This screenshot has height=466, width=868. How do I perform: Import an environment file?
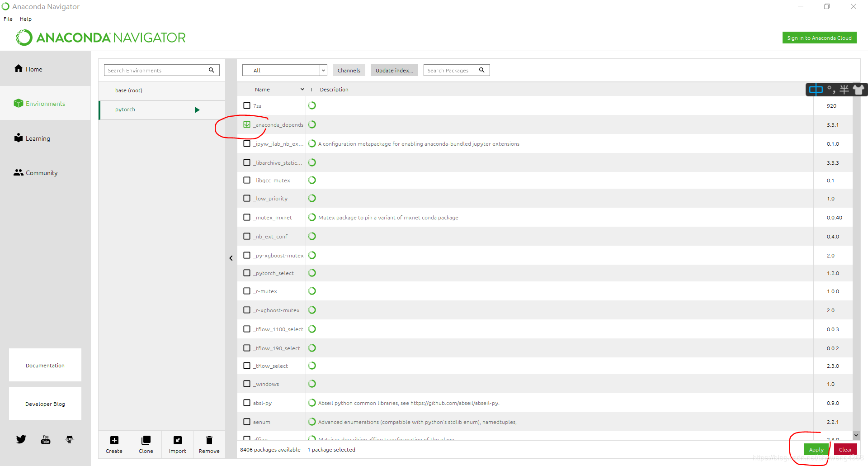click(178, 445)
